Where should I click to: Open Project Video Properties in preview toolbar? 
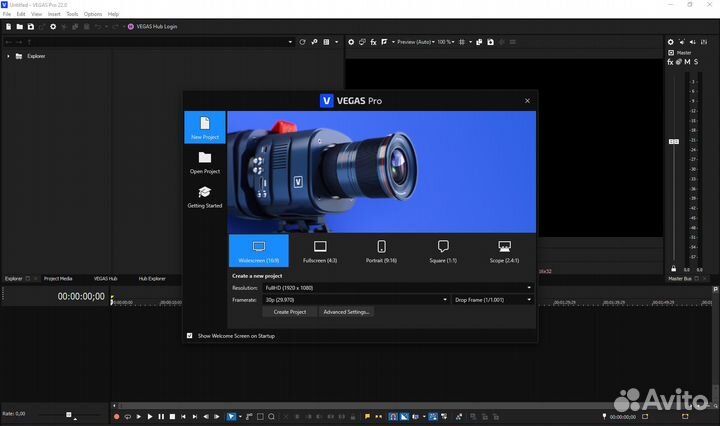[351, 42]
